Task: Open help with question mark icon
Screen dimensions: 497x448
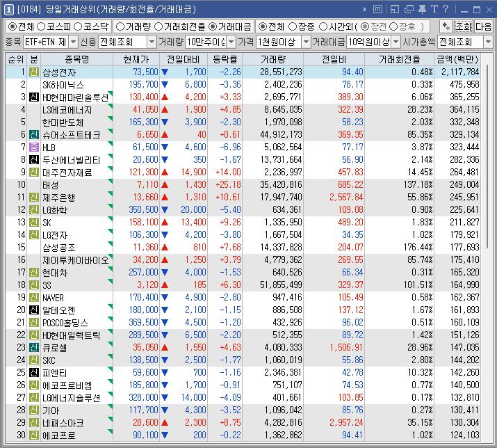Action: pos(446,9)
